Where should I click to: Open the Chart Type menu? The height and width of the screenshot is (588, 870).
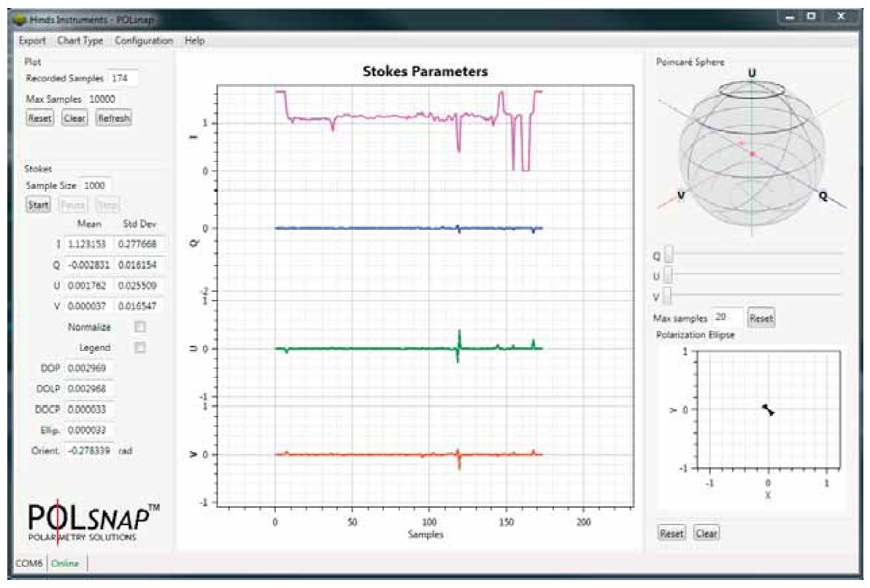pyautogui.click(x=80, y=41)
